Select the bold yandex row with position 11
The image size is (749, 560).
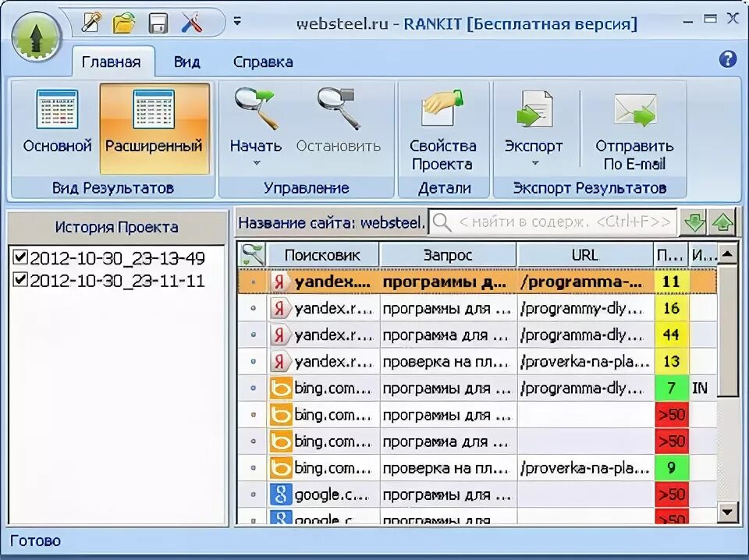pyautogui.click(x=477, y=282)
